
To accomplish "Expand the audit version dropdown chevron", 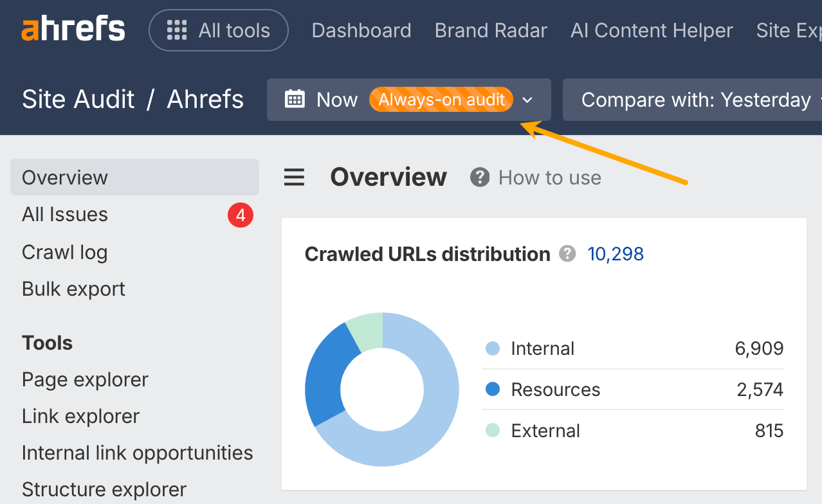I will pos(527,100).
